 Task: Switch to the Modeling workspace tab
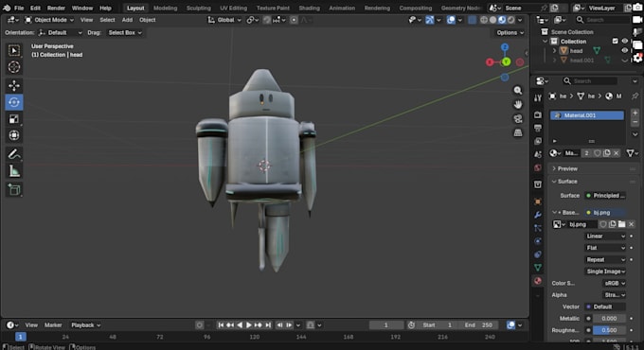(165, 8)
